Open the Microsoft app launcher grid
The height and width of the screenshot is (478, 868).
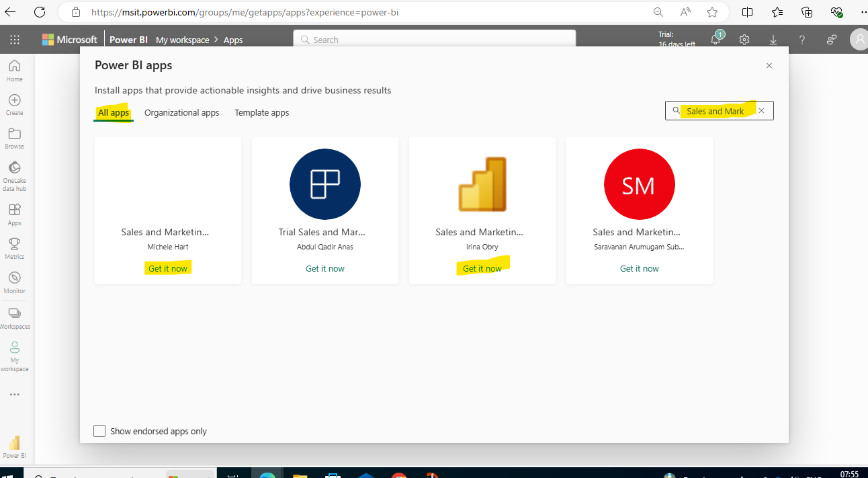[x=15, y=40]
